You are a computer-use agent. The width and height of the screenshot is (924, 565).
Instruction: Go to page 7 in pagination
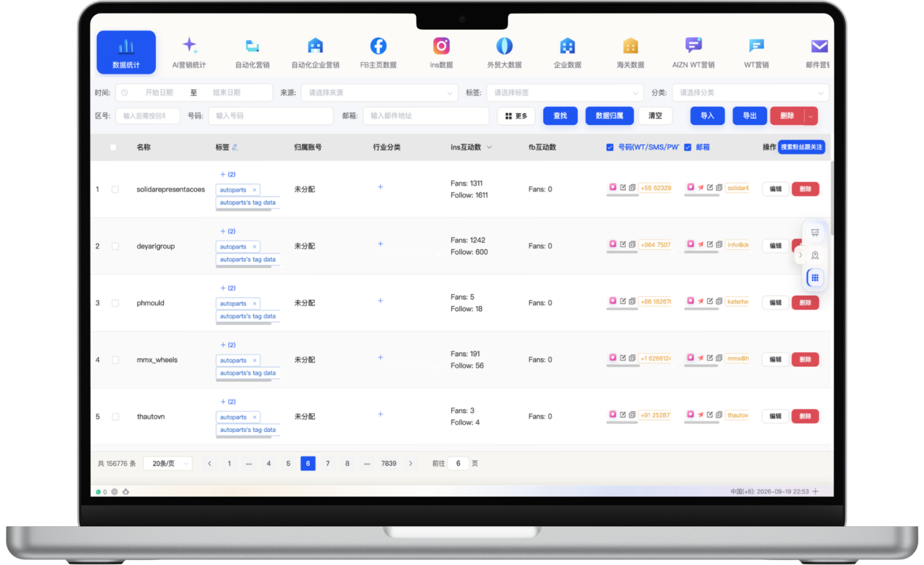(327, 463)
